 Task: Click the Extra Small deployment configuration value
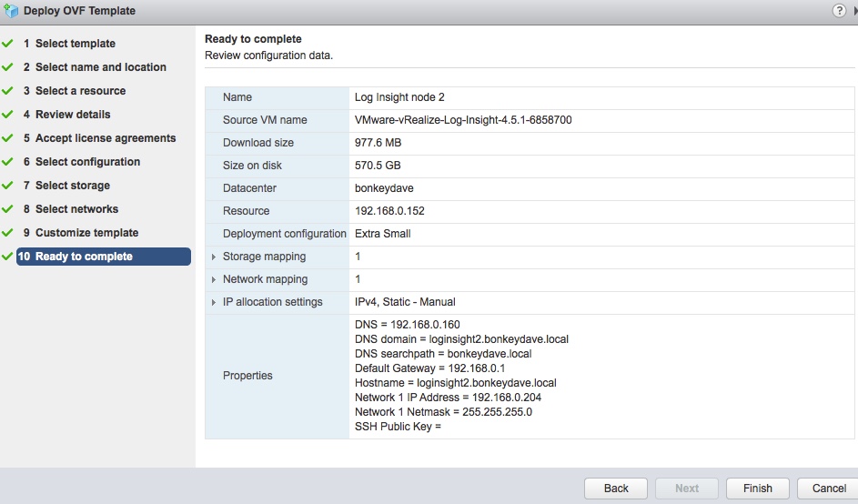click(382, 234)
